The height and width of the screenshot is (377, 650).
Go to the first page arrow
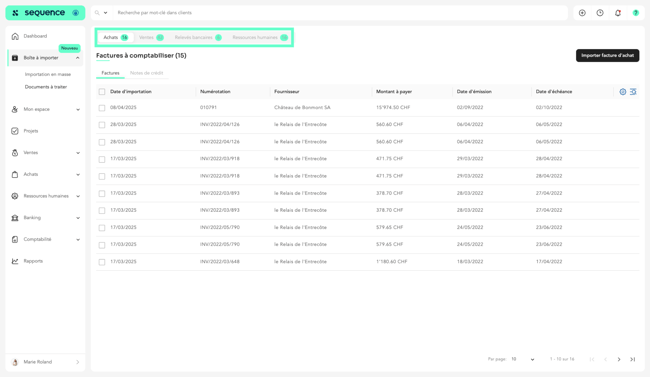(x=592, y=359)
